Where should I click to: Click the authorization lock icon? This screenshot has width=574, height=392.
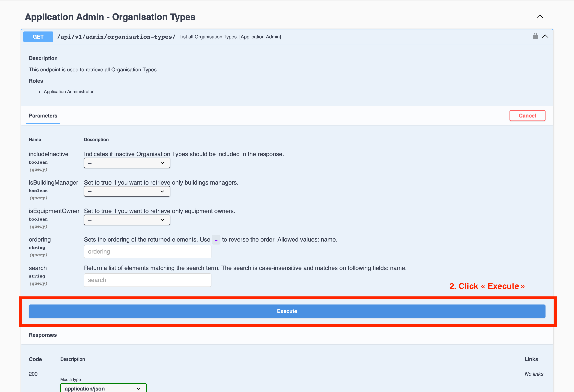[535, 36]
